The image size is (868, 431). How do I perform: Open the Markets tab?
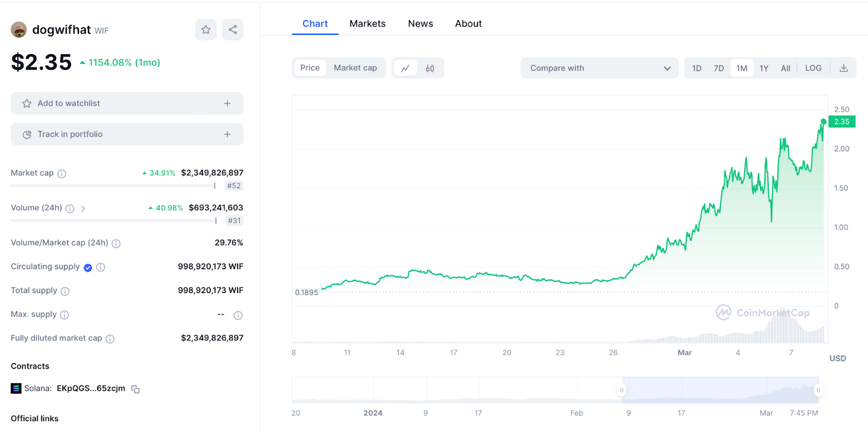(x=368, y=24)
